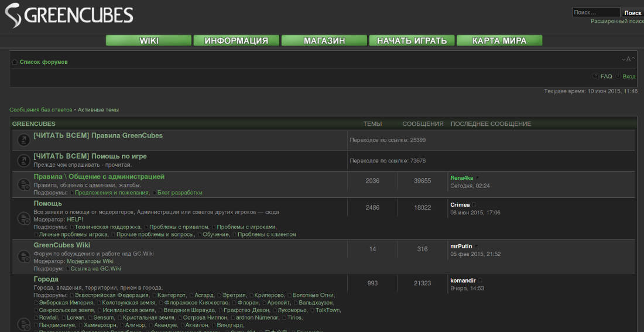Click forum icon of Общение с администрацией row

point(23,184)
